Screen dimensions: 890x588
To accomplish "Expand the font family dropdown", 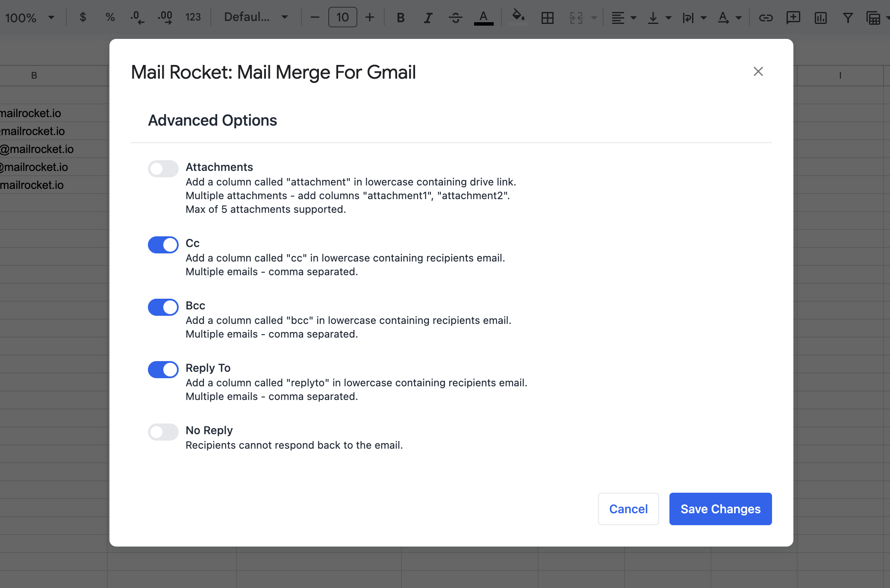I will [x=256, y=18].
